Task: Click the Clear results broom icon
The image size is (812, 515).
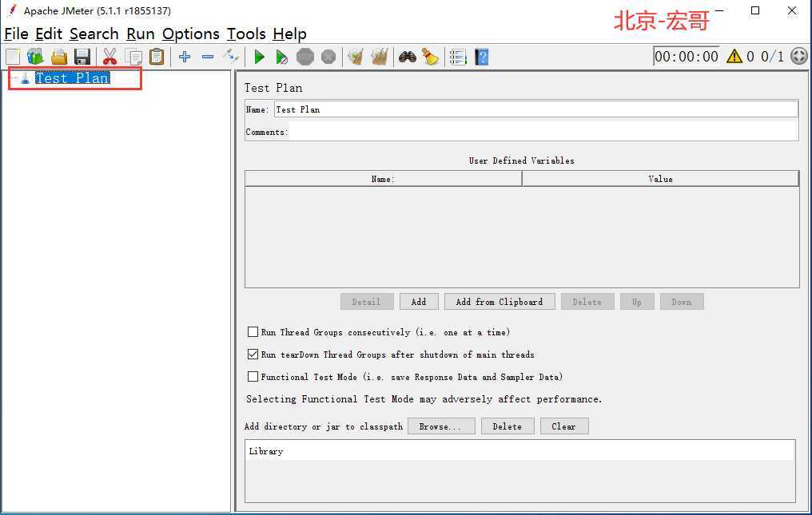Action: (x=355, y=57)
